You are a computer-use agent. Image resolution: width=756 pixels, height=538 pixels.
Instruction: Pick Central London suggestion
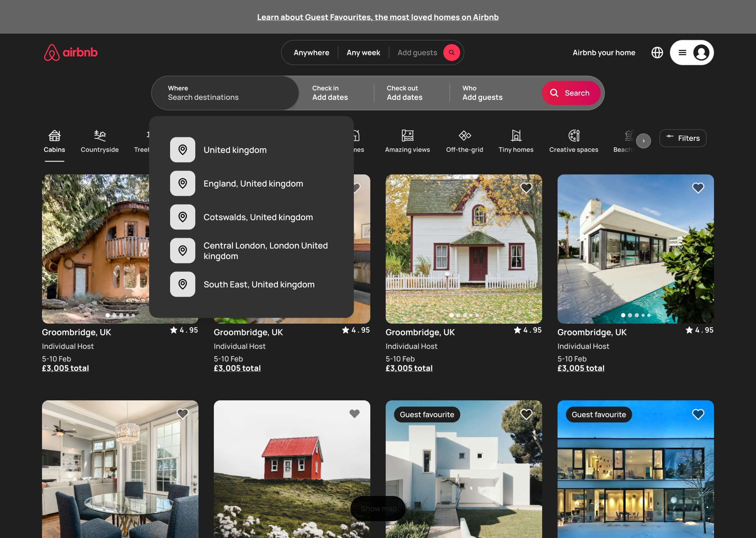pyautogui.click(x=251, y=250)
